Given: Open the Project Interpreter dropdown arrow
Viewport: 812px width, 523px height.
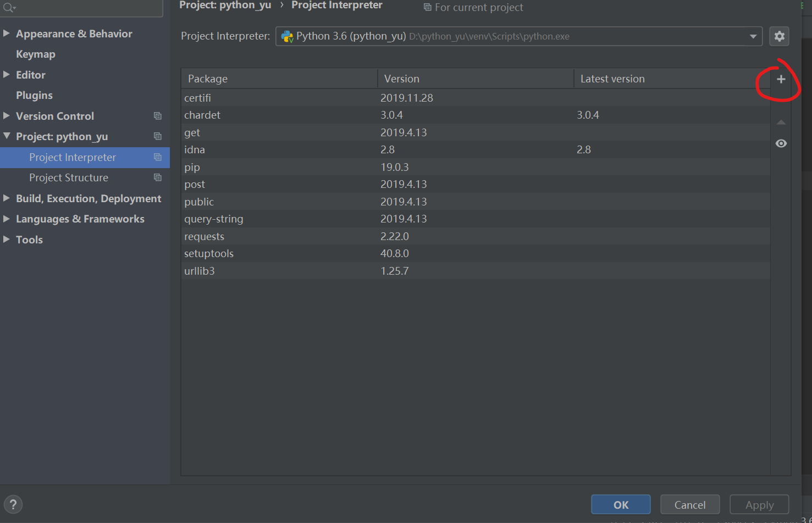Looking at the screenshot, I should pos(753,36).
